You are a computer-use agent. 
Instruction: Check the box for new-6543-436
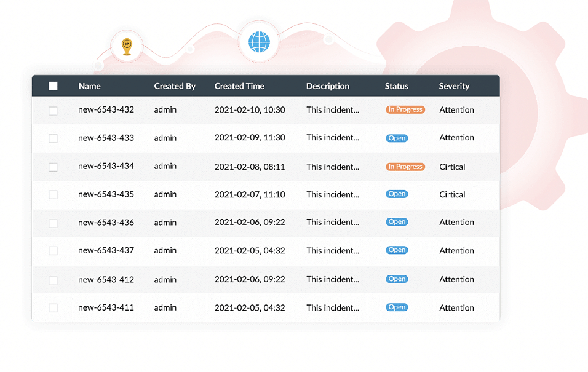pos(53,223)
